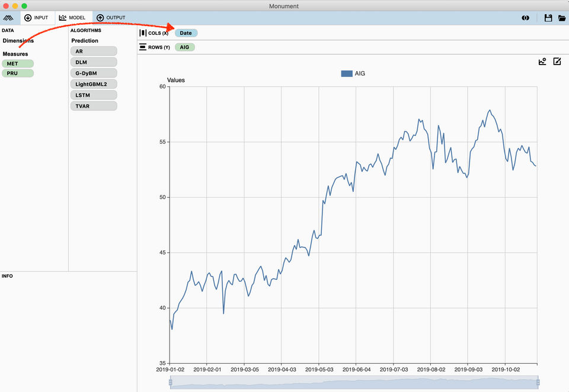
Task: Pick the G-DyBM prediction algorithm
Action: 94,73
